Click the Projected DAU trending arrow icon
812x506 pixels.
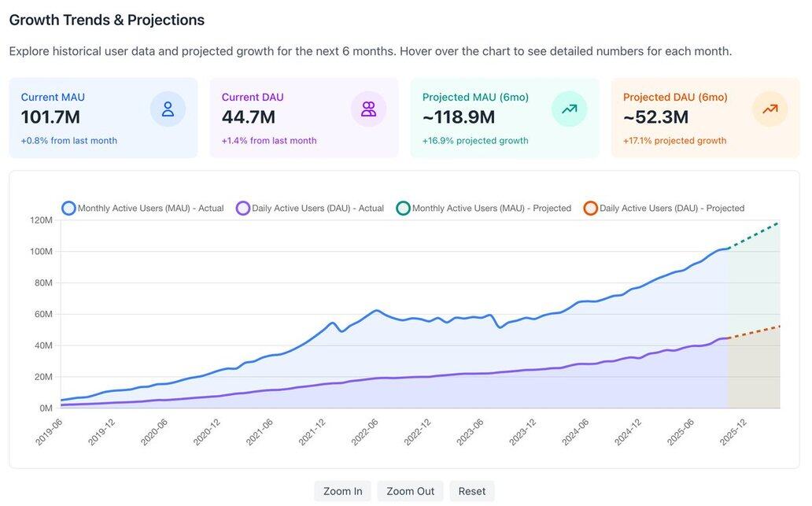click(770, 109)
